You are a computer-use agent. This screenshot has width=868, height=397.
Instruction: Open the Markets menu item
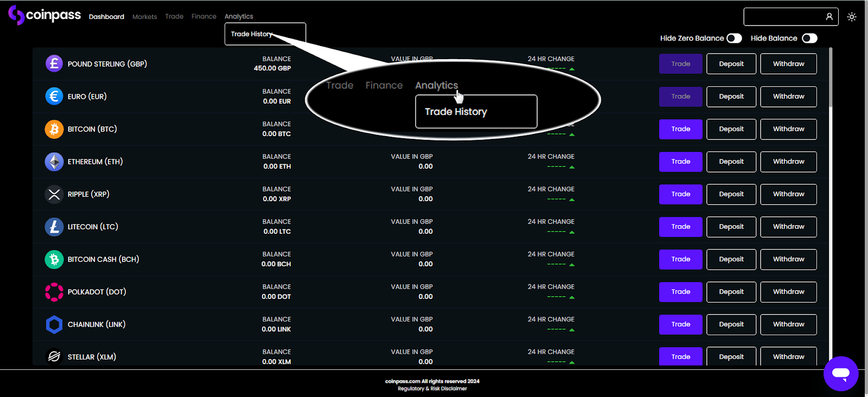pos(145,17)
